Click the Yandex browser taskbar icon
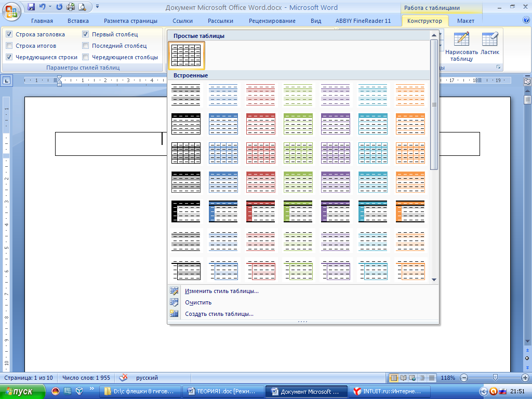This screenshot has height=399, width=532. (357, 391)
